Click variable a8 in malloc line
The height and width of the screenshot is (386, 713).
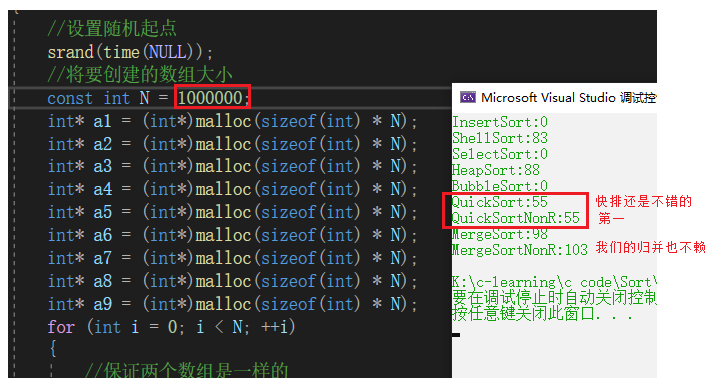click(x=102, y=281)
